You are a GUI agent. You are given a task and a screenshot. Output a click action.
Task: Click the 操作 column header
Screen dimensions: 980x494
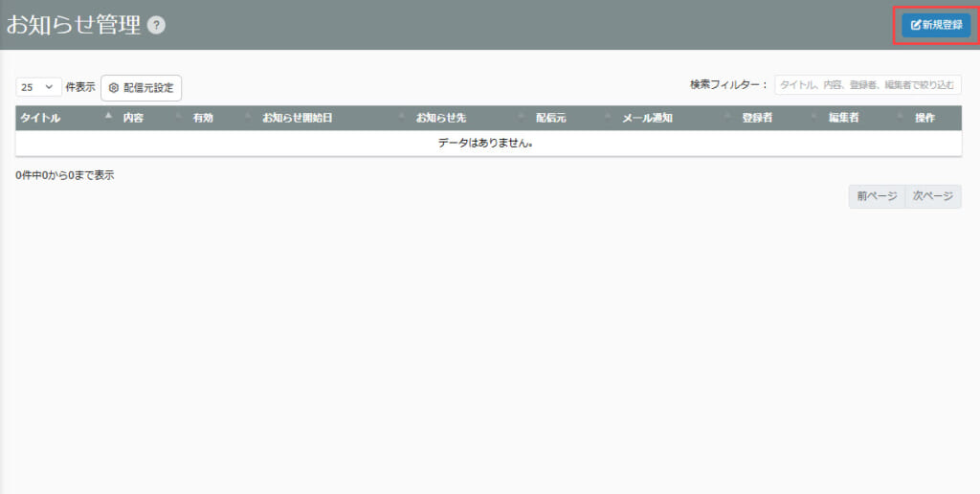[x=924, y=118]
